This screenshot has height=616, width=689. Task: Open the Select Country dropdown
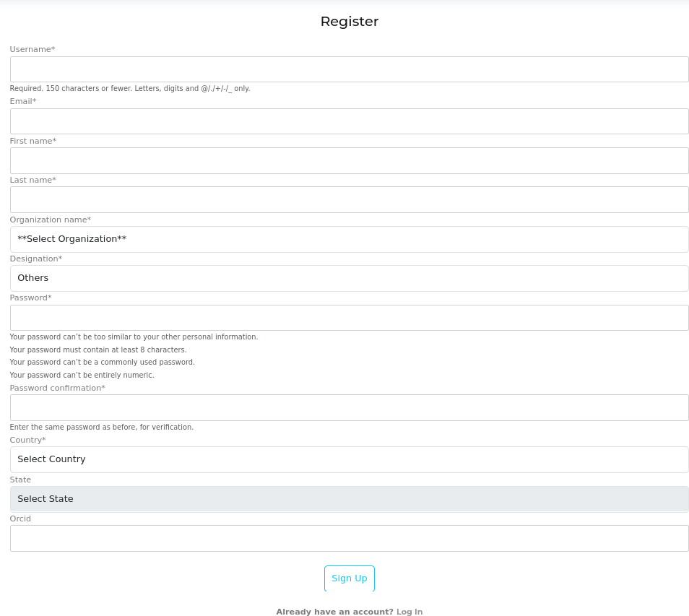(349, 459)
